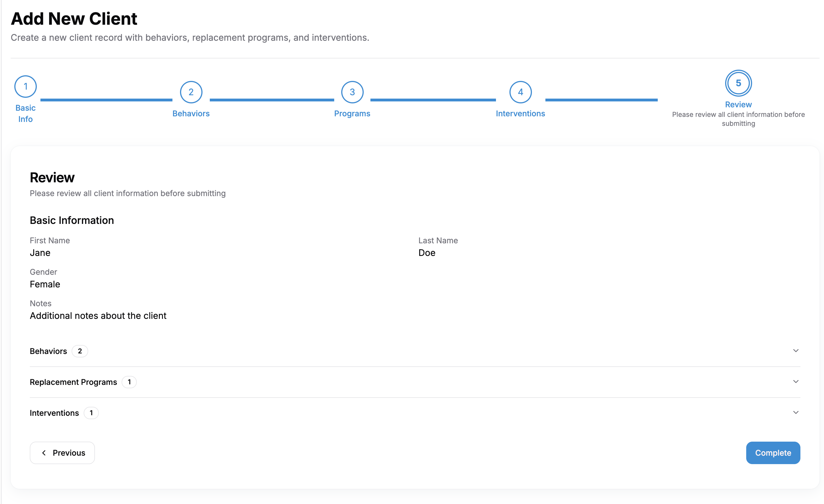Click the step 5 Review circle
Viewport: 824px width, 504px height.
[738, 83]
